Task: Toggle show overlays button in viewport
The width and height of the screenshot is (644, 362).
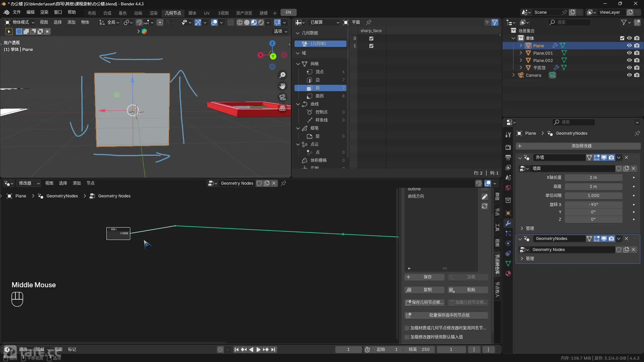Action: (214, 22)
